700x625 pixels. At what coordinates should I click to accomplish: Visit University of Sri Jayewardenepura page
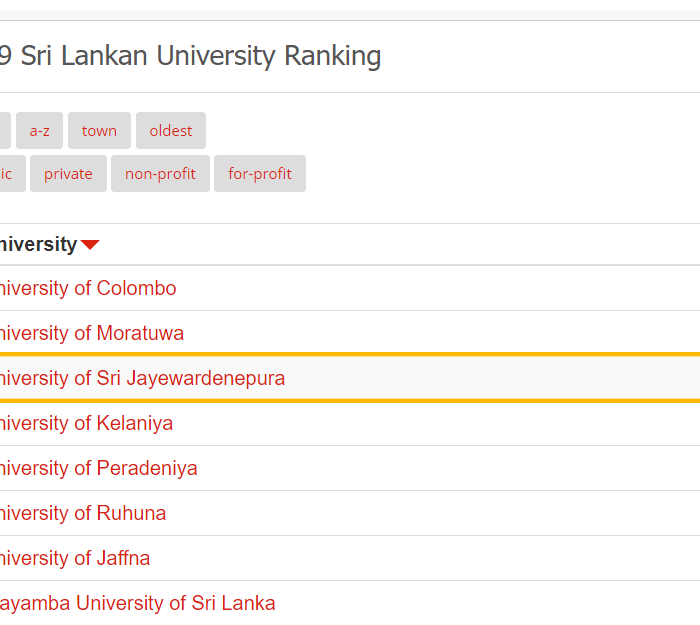(140, 378)
